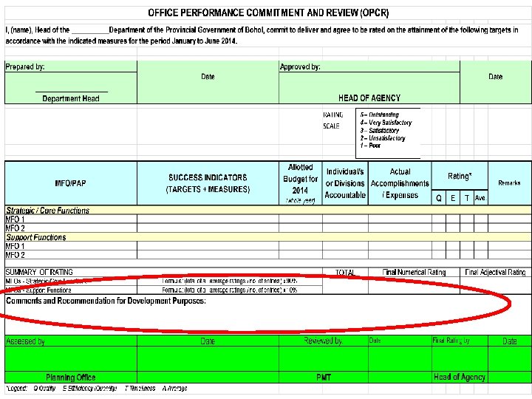Screen dimensions: 532x399
Task: Click the 'TOTAL' cell
Action: click(x=345, y=273)
